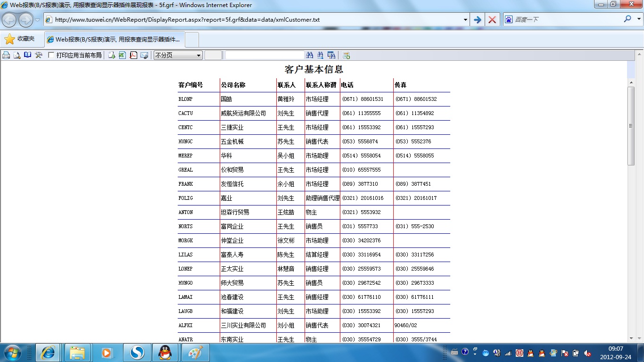Enable the 打印应用当前布局 checkbox
The width and height of the screenshot is (644, 362).
[x=51, y=55]
